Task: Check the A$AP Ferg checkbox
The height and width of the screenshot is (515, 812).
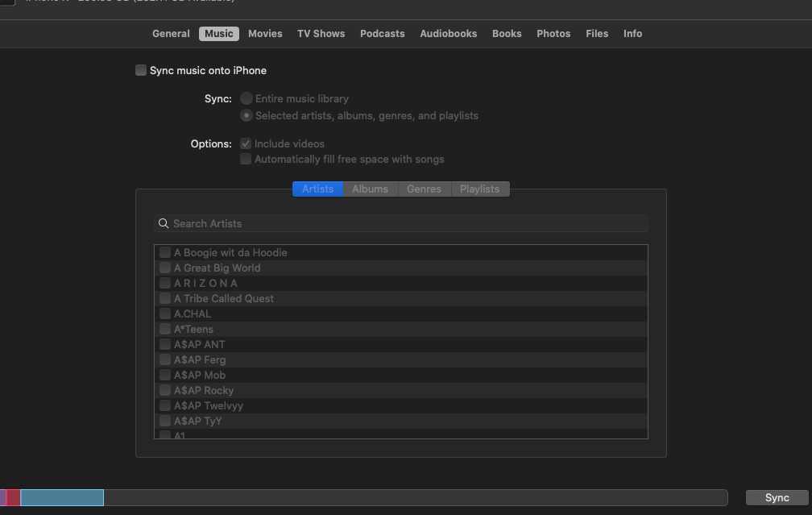Action: [x=164, y=359]
